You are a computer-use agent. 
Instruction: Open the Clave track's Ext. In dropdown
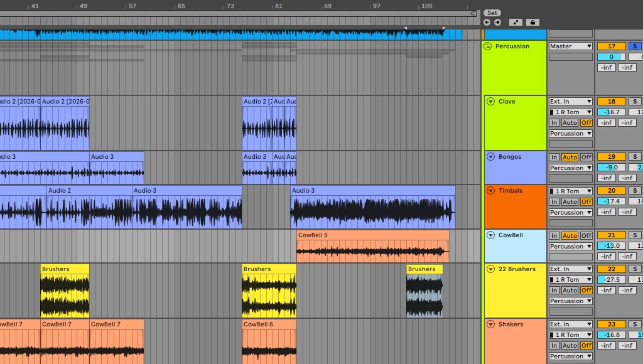coord(570,101)
